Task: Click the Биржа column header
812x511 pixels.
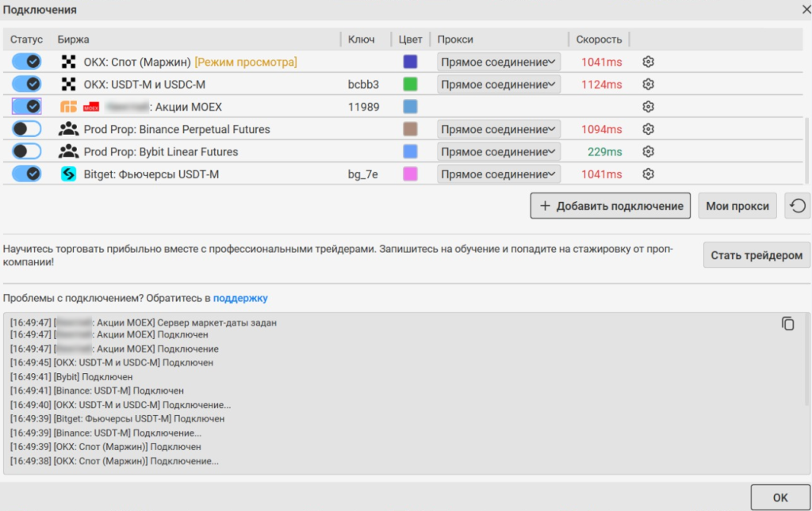Action: pos(74,39)
